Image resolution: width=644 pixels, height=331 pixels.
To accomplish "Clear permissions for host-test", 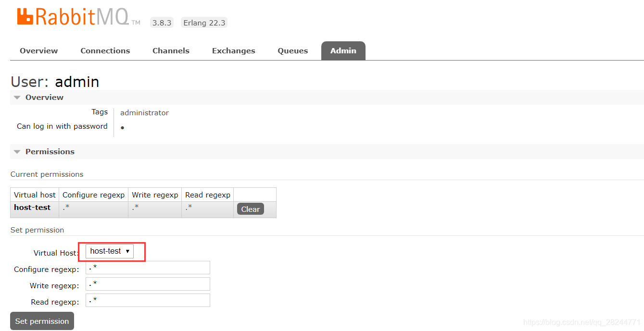I will pyautogui.click(x=250, y=209).
